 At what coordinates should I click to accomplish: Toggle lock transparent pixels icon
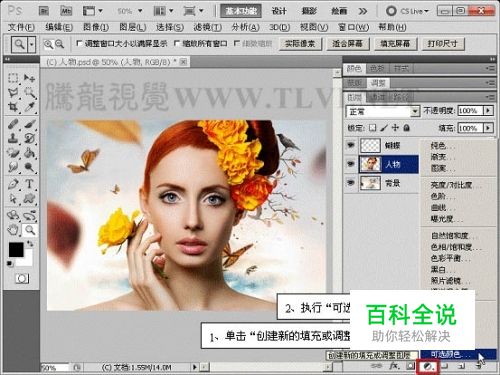(x=373, y=128)
